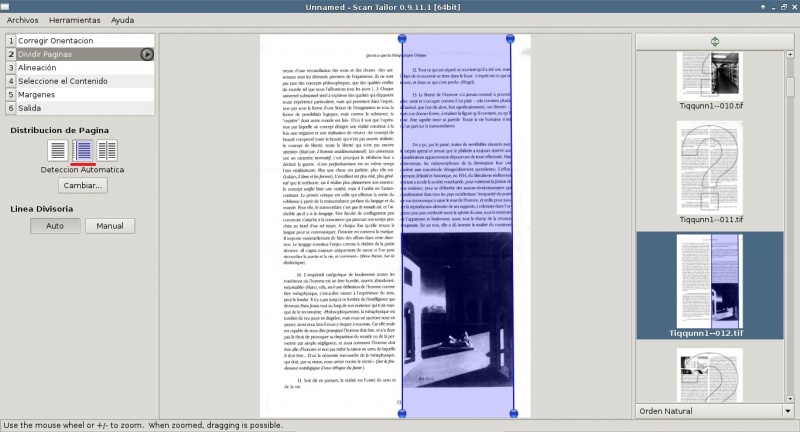
Task: Click the bottom handle of the left split line
Action: point(402,413)
